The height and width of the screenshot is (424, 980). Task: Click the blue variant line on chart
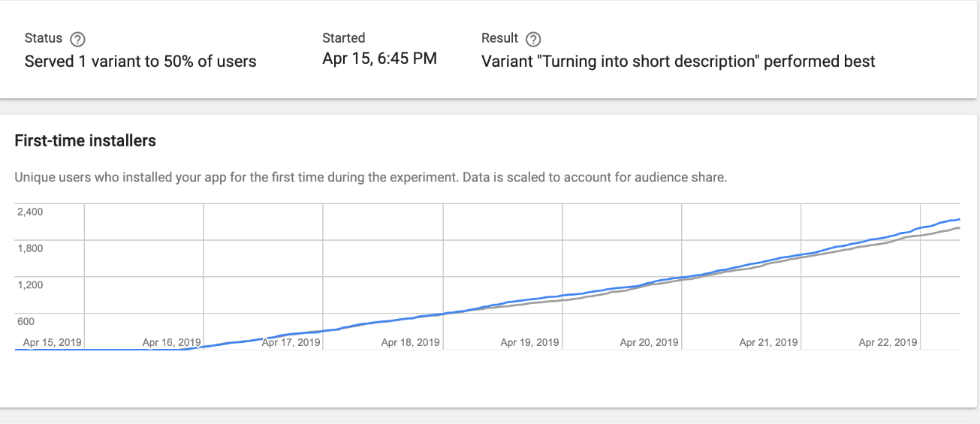tap(942, 222)
